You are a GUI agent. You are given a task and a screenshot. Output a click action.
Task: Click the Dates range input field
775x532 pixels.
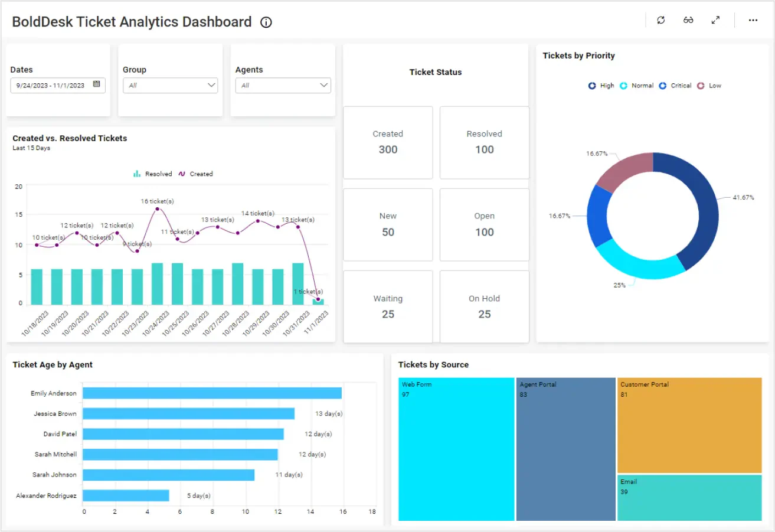[x=58, y=86]
